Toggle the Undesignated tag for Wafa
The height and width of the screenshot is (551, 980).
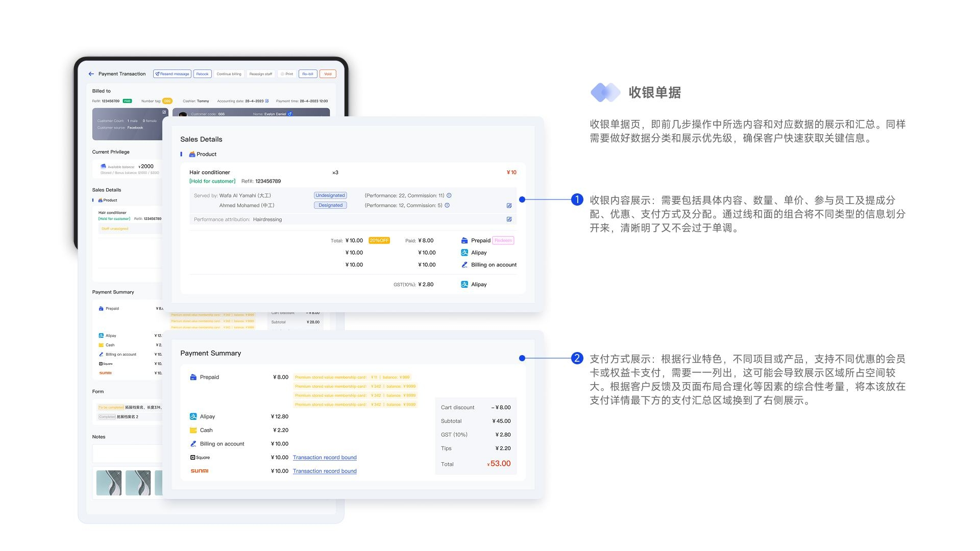[x=330, y=195]
